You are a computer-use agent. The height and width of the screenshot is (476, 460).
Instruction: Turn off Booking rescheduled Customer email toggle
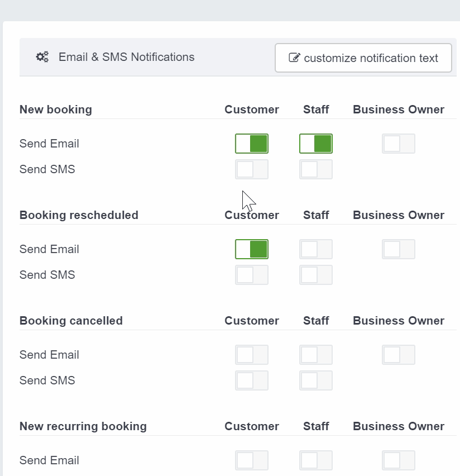coord(252,249)
